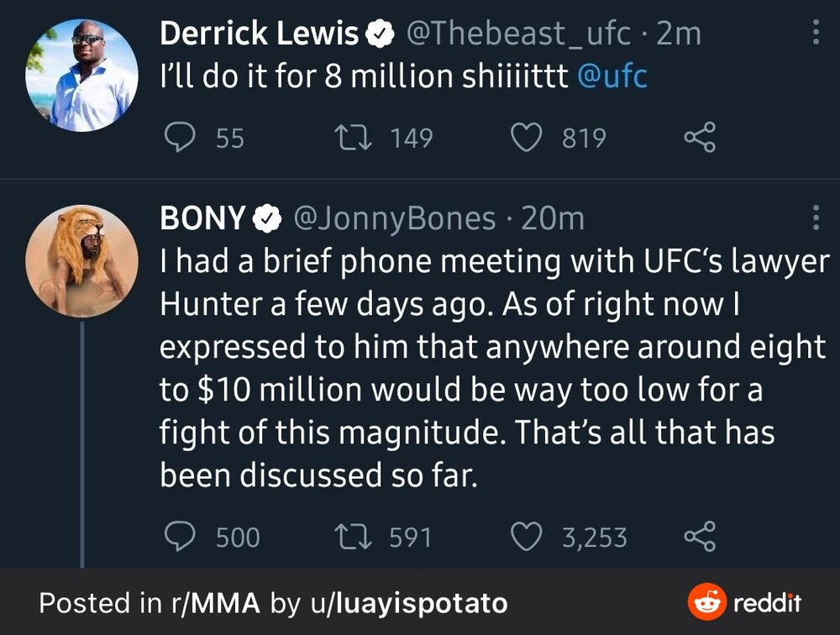The width and height of the screenshot is (840, 635).
Task: Click the BONY display name
Action: (x=202, y=218)
